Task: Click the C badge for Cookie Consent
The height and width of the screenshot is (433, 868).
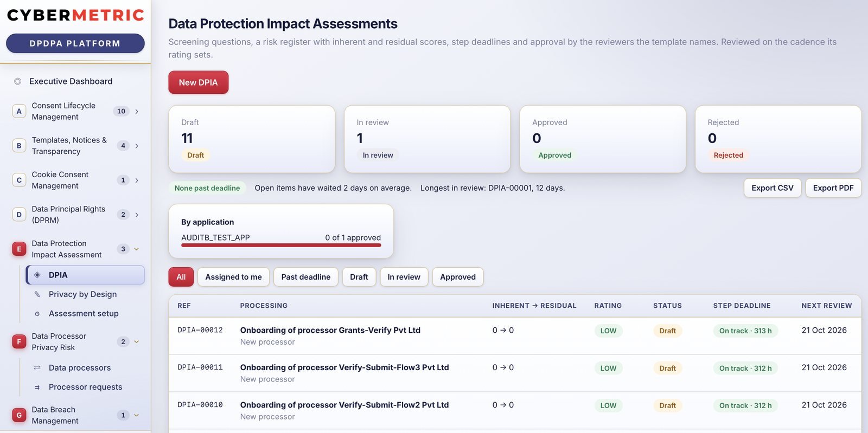Action: click(19, 180)
